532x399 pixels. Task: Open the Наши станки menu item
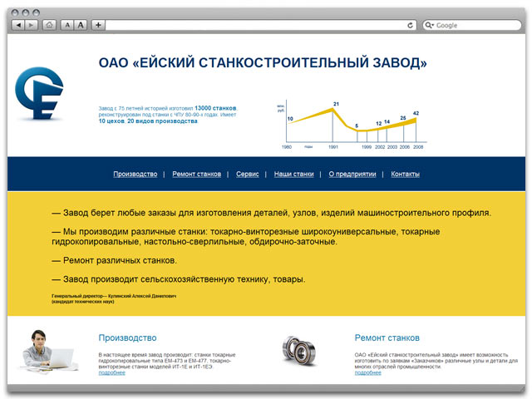[293, 174]
